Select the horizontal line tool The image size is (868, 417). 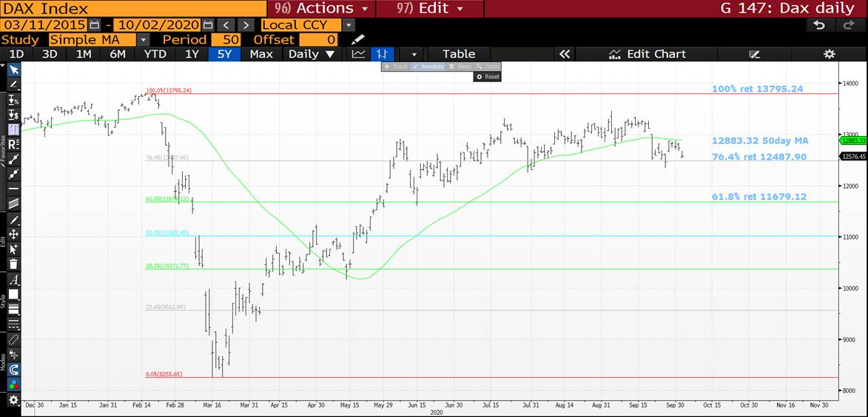[14, 189]
